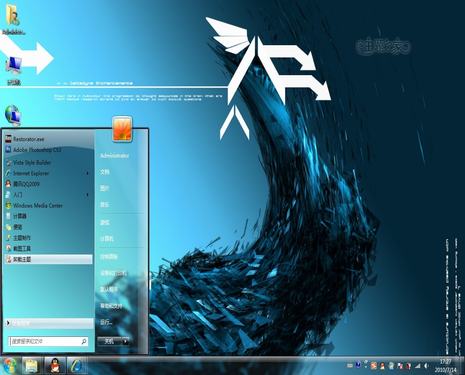Open Vista Style Builder entry
The width and height of the screenshot is (465, 375).
click(x=48, y=163)
